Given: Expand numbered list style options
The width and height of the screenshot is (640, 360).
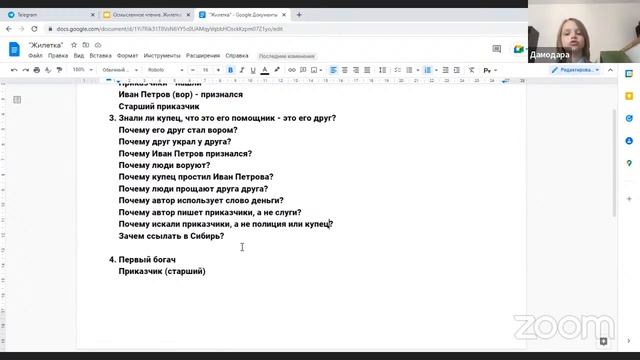Looking at the screenshot, I should click(436, 70).
